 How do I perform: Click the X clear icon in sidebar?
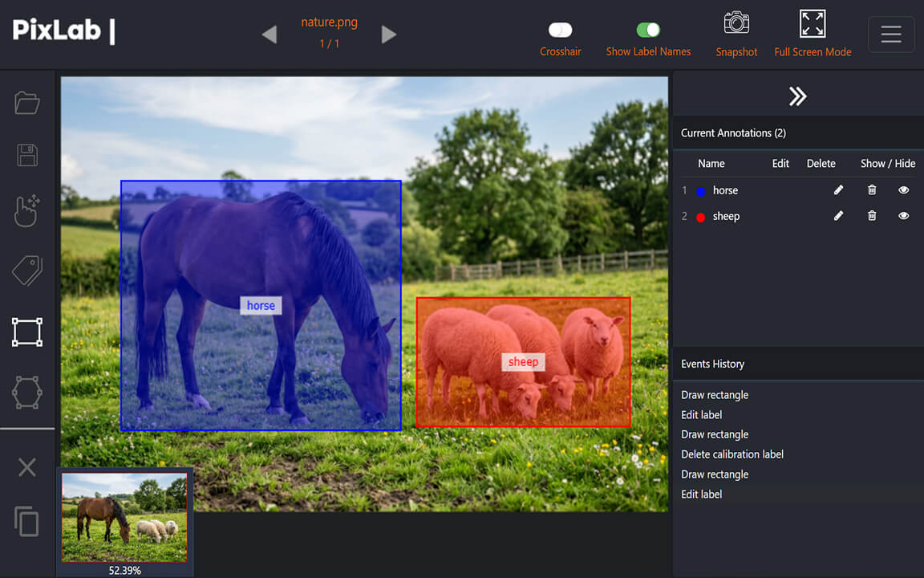click(27, 467)
